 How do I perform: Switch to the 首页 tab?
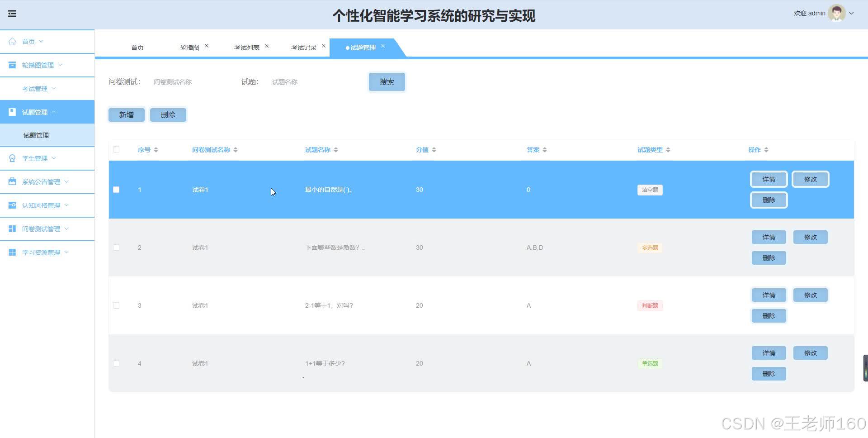pyautogui.click(x=137, y=48)
